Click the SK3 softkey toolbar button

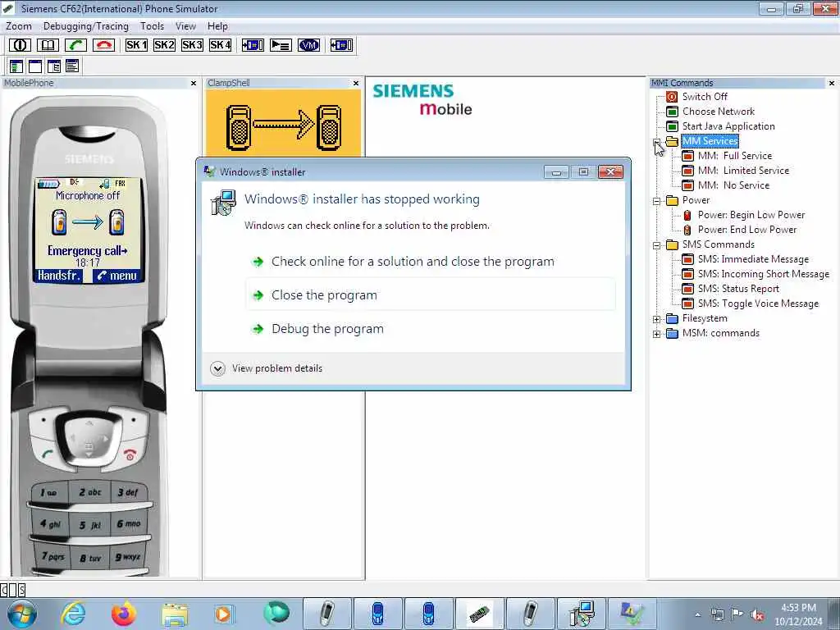pos(192,45)
